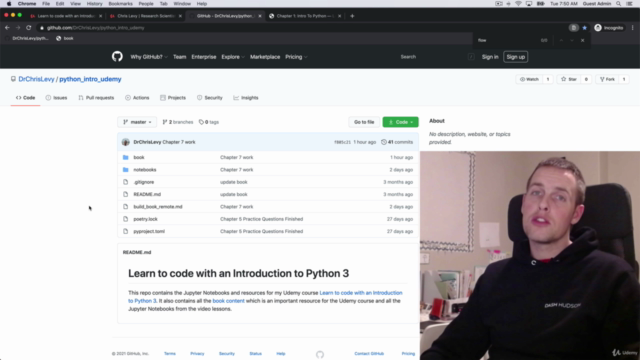Open the View menu in menu bar

(75, 4)
